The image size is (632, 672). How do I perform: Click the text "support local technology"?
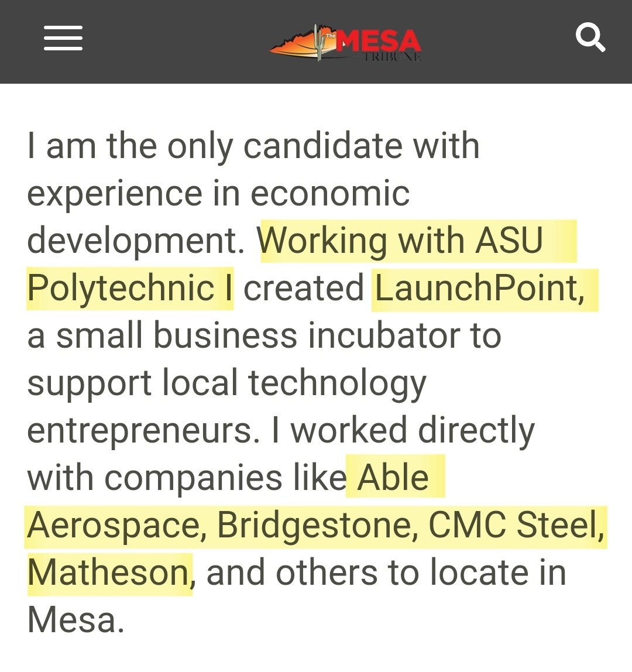pos(226,383)
